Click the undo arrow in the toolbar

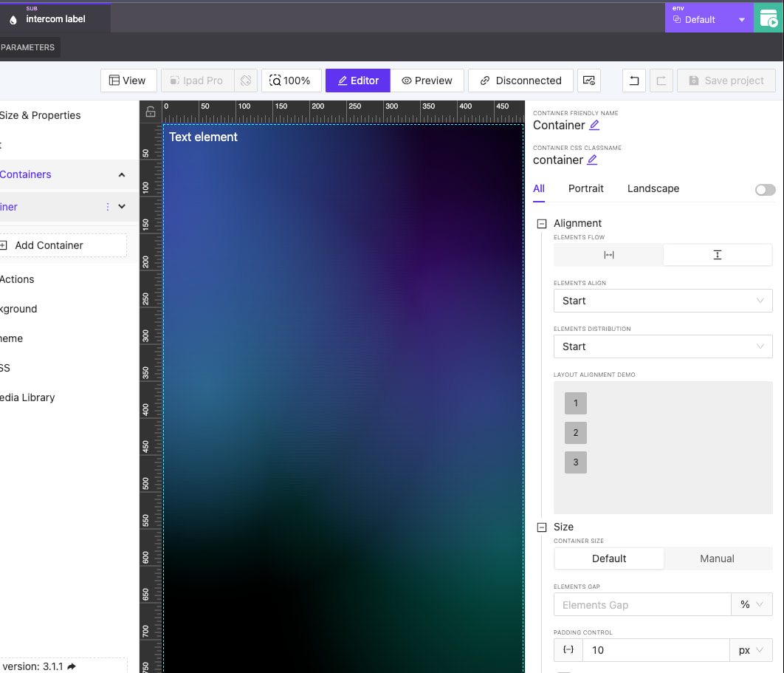(633, 81)
